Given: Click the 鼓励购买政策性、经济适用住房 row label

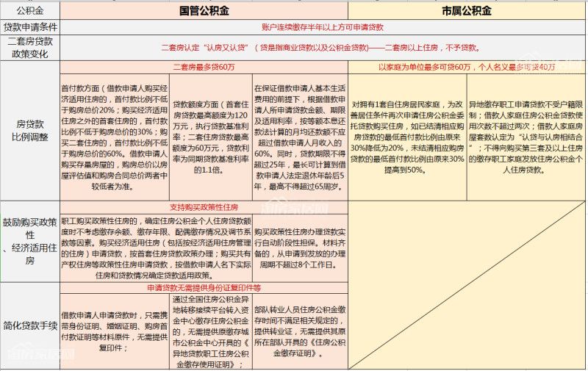Looking at the screenshot, I should point(30,242).
